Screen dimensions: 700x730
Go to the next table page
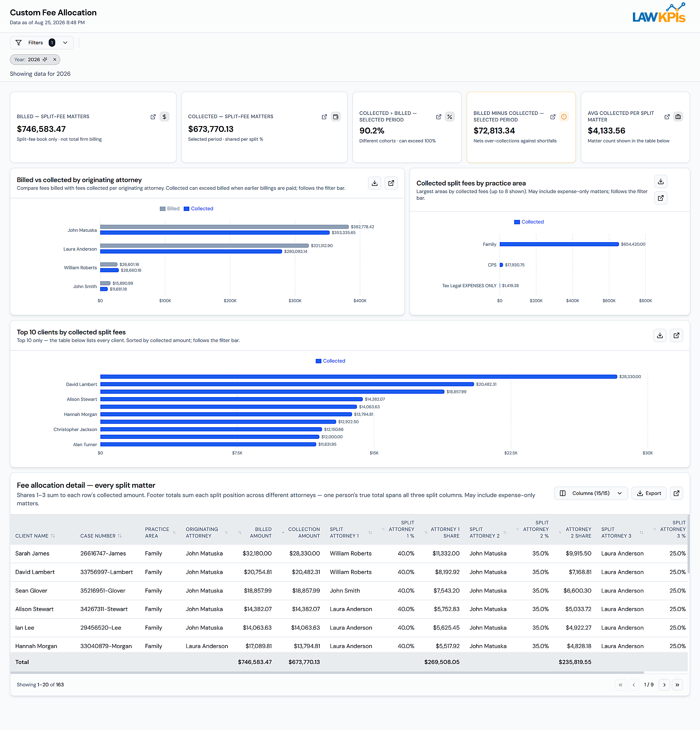pyautogui.click(x=664, y=684)
